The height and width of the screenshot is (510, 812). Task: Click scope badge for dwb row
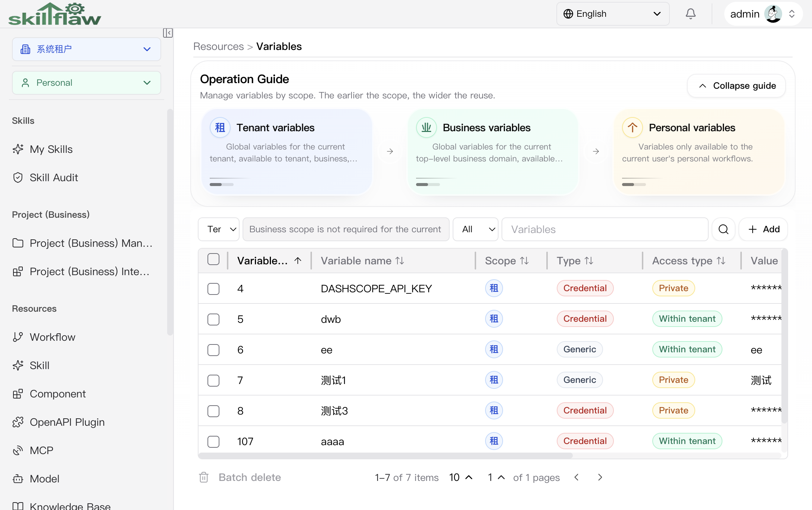click(x=494, y=319)
